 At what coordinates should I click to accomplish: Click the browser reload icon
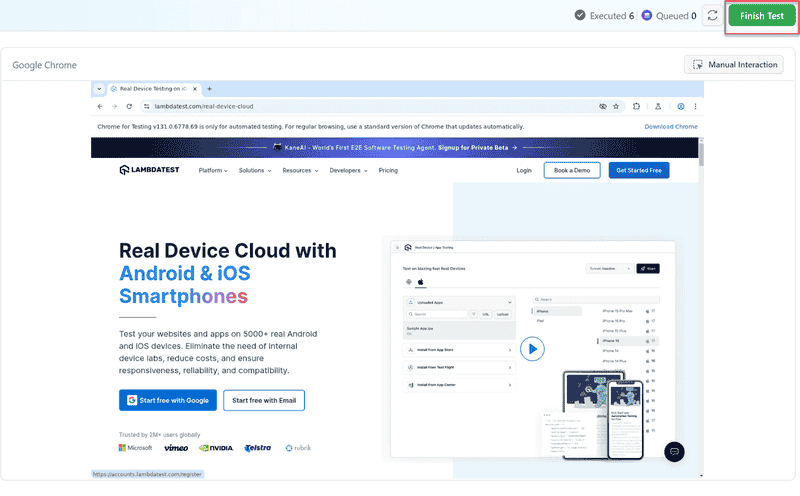[x=130, y=106]
